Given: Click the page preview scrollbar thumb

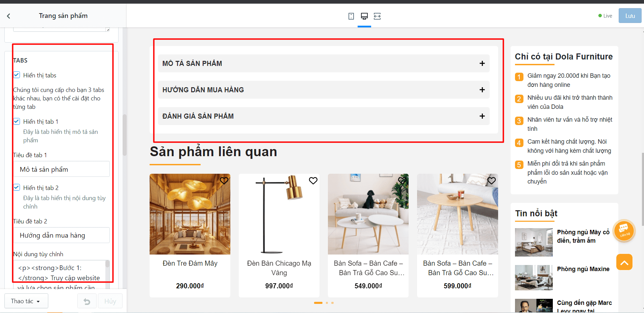Looking at the screenshot, I should (x=643, y=189).
